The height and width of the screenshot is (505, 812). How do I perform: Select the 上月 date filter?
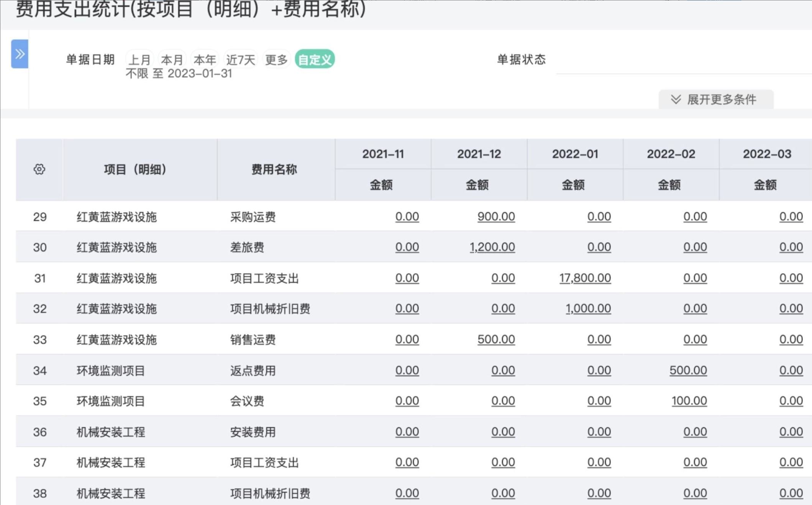point(139,60)
